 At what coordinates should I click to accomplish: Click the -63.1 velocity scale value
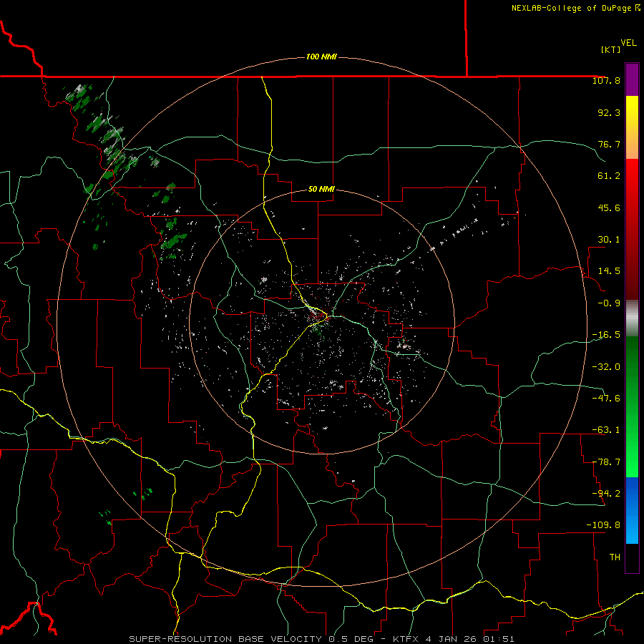pyautogui.click(x=606, y=430)
